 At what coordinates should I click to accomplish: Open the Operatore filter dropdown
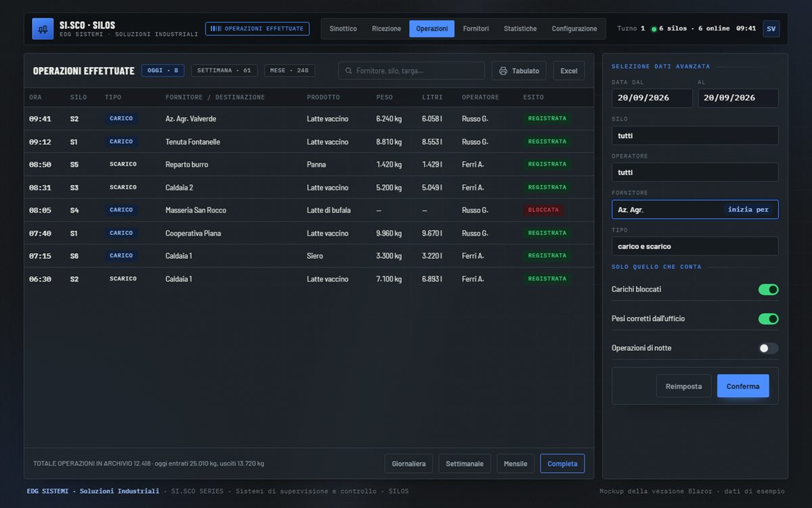695,172
